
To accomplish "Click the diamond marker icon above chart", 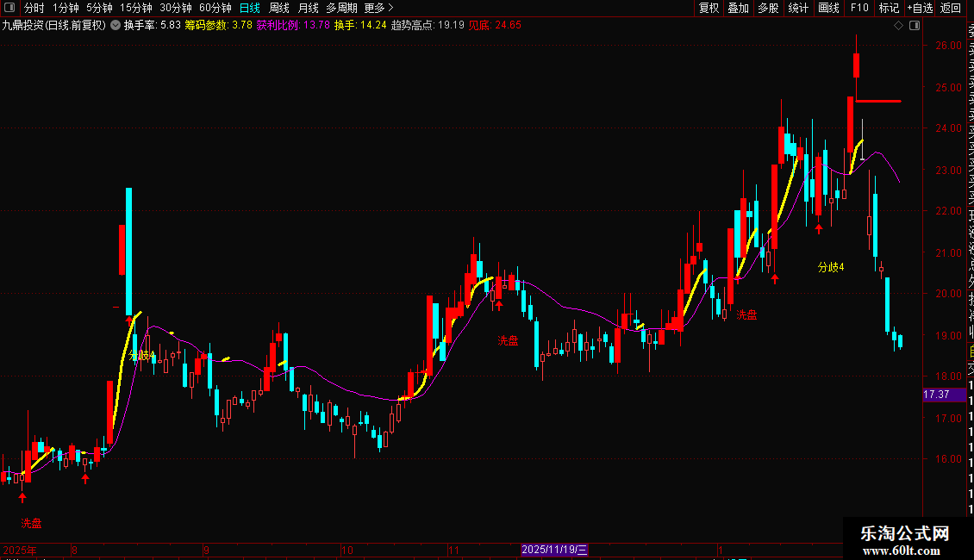I will point(898,26).
